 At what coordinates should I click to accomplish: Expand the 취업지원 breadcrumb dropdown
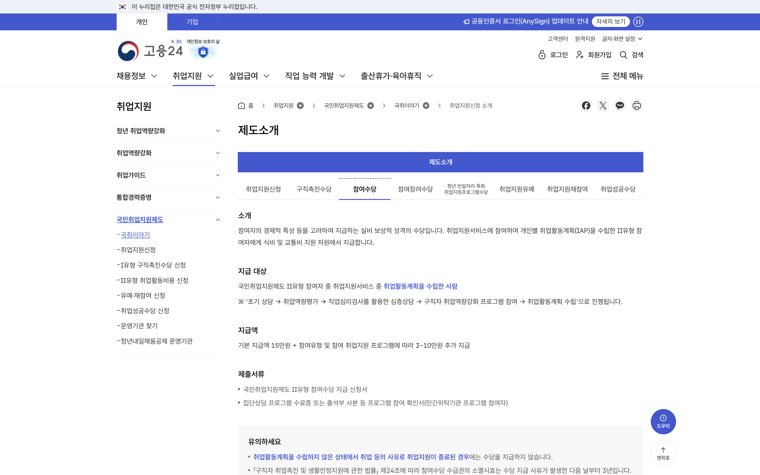click(301, 106)
